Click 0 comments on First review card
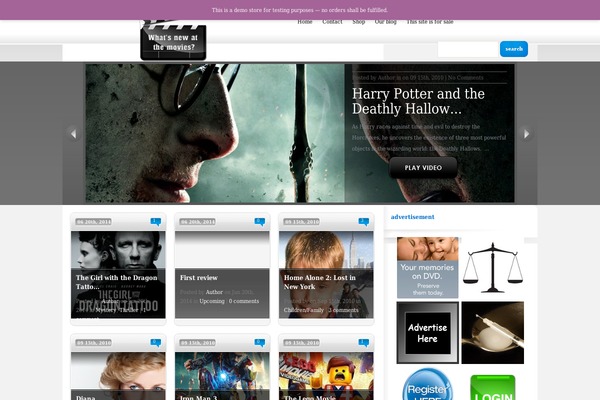Viewport: 600px width, 400px height. click(x=244, y=301)
